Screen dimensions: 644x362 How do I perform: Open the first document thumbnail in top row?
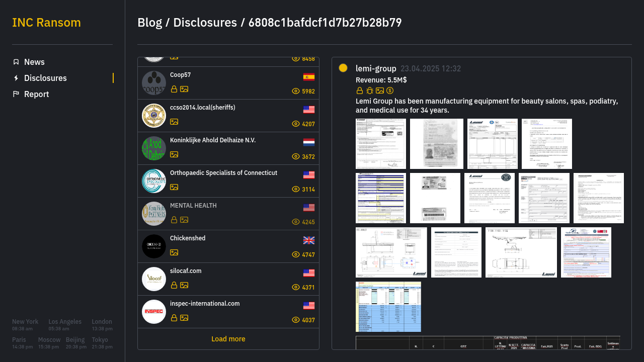(x=381, y=144)
